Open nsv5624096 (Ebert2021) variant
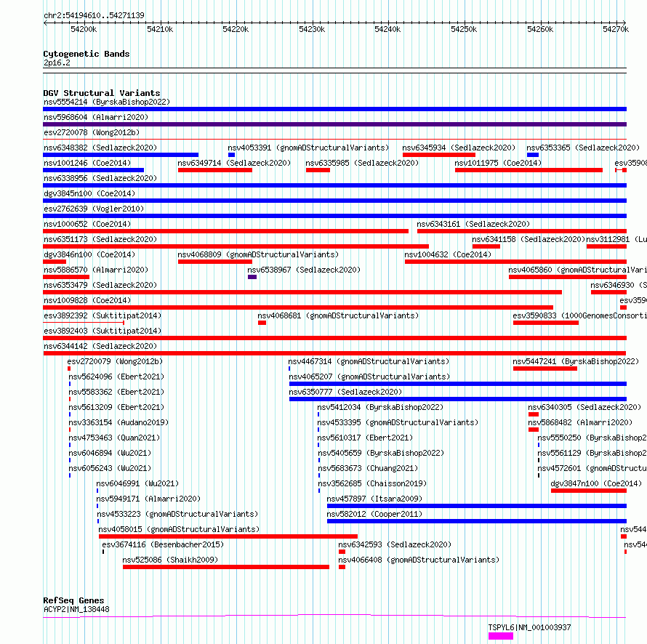 (116, 377)
